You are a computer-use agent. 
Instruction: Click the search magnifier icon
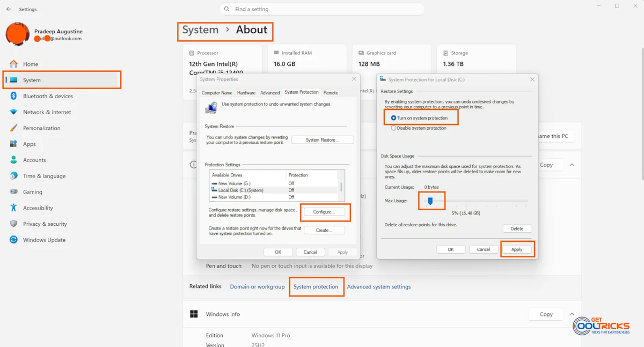[227, 9]
